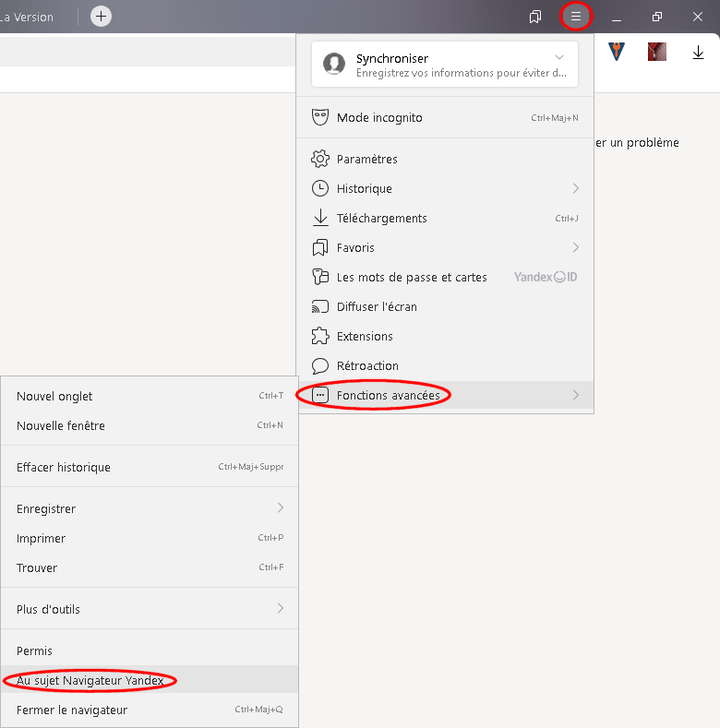Click the blue V key extension icon
The image size is (720, 728).
[x=617, y=51]
